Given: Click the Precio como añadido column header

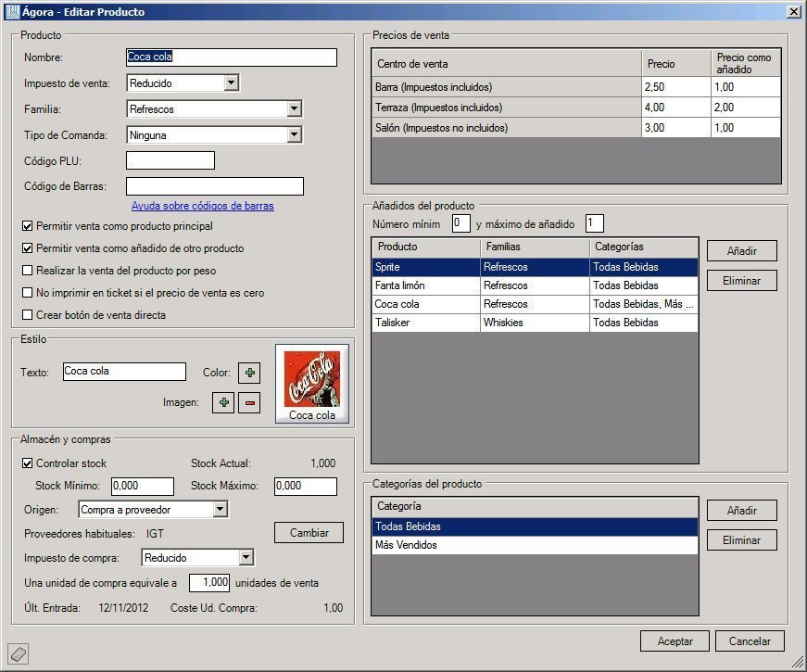Looking at the screenshot, I should tap(746, 63).
